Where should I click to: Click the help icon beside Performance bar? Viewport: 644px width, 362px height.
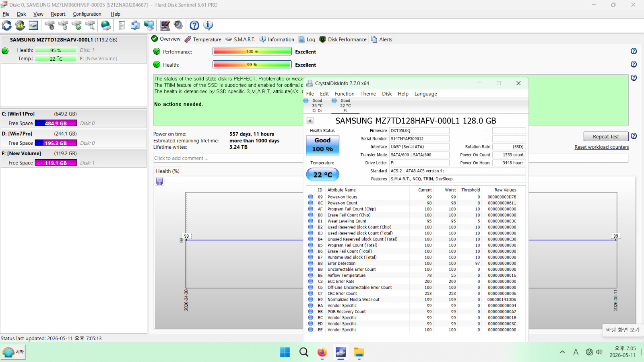pyautogui.click(x=634, y=51)
